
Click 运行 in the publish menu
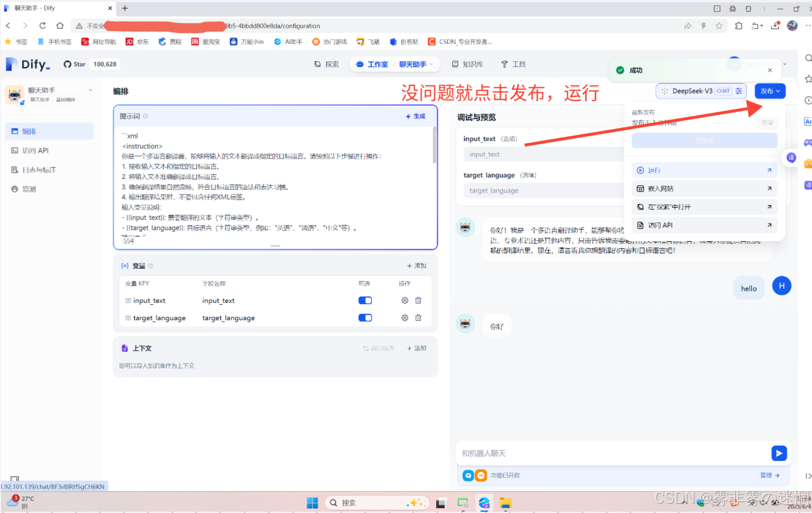pos(704,170)
